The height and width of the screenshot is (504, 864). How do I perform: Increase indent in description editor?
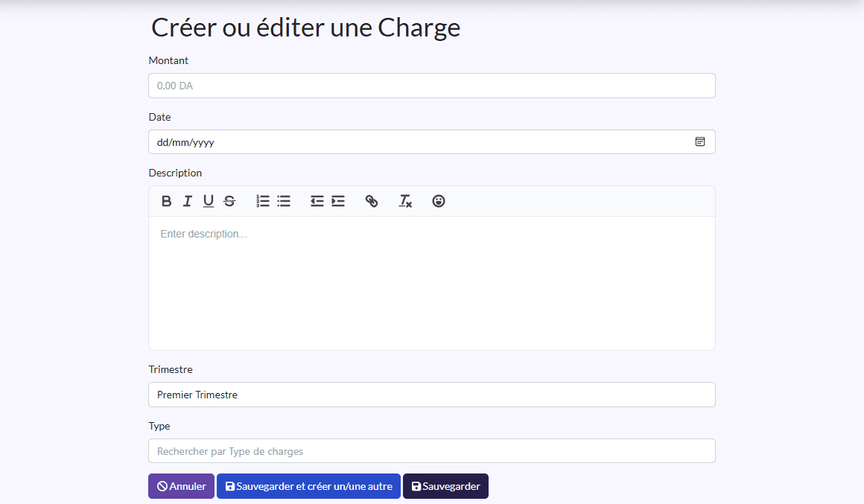pyautogui.click(x=337, y=201)
